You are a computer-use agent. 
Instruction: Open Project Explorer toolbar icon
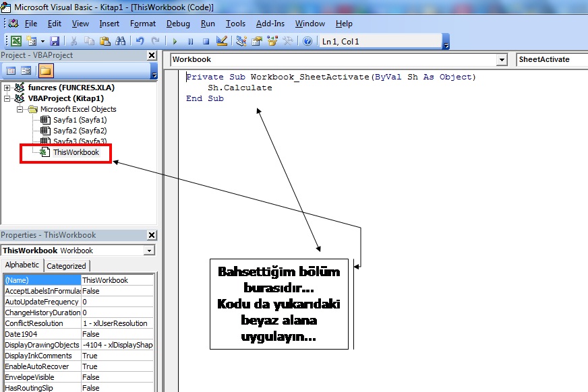coord(241,41)
